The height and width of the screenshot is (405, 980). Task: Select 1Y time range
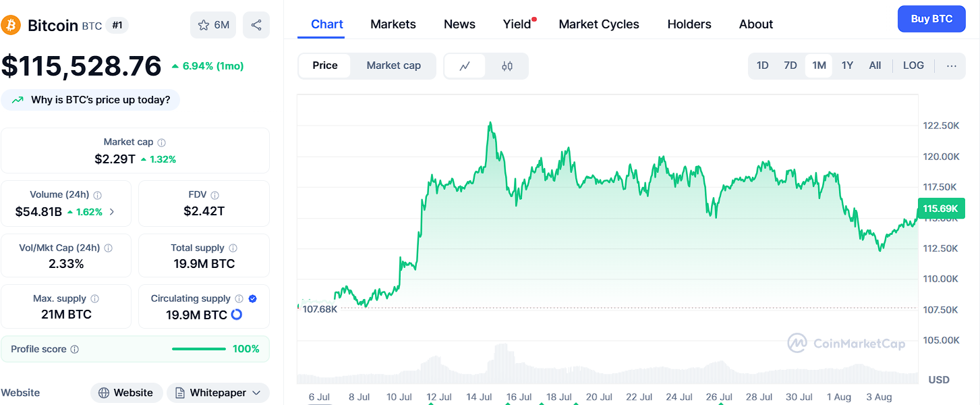click(x=847, y=65)
